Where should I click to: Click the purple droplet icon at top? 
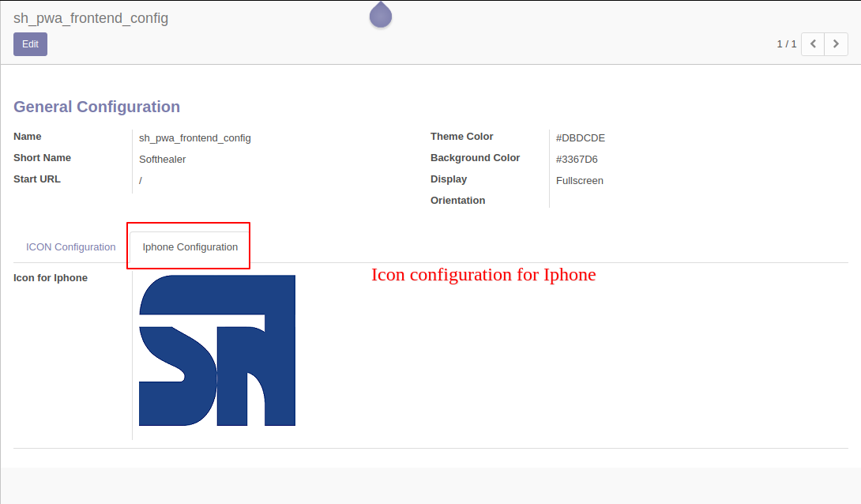pos(381,14)
